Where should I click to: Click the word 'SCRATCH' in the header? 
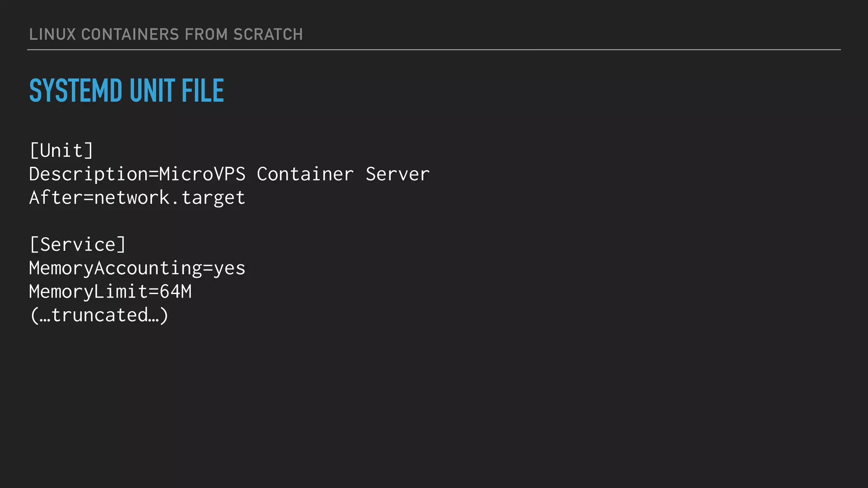(x=268, y=34)
